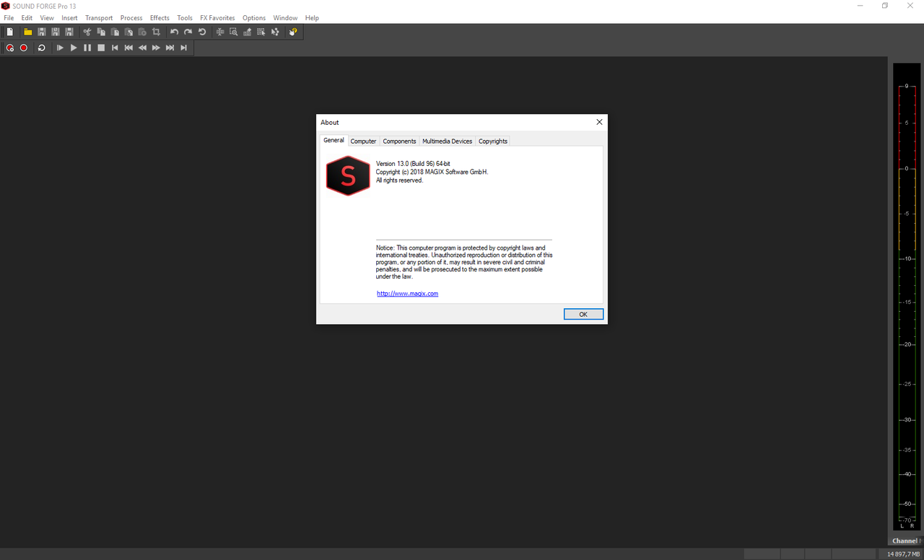The height and width of the screenshot is (560, 924).
Task: Click the peak level meter strip
Action: [907, 297]
